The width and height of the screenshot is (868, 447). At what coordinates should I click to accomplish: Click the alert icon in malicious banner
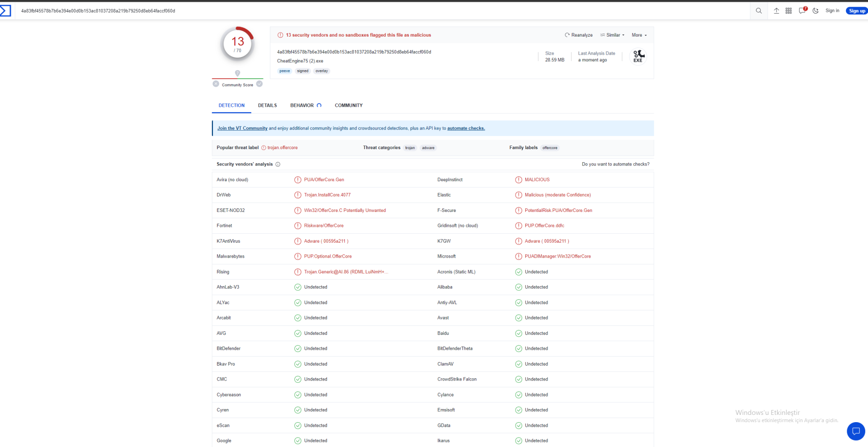(280, 35)
